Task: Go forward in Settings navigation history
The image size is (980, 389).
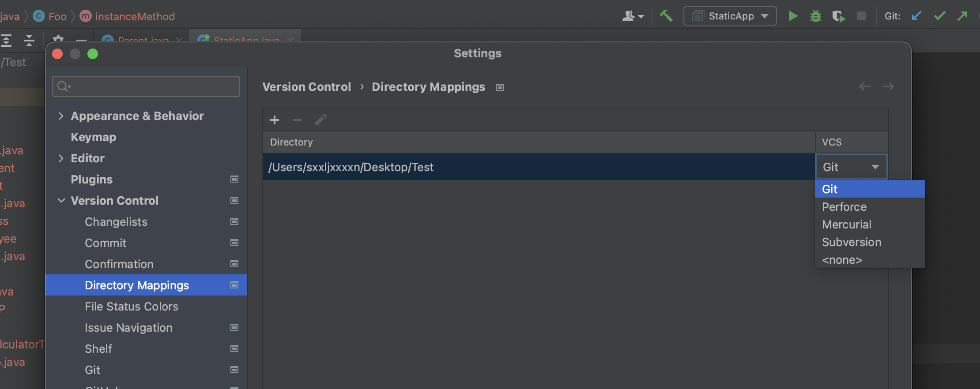Action: 889,86
